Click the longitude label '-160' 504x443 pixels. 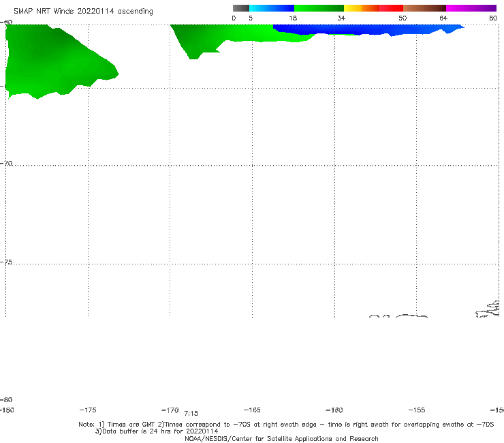click(334, 410)
